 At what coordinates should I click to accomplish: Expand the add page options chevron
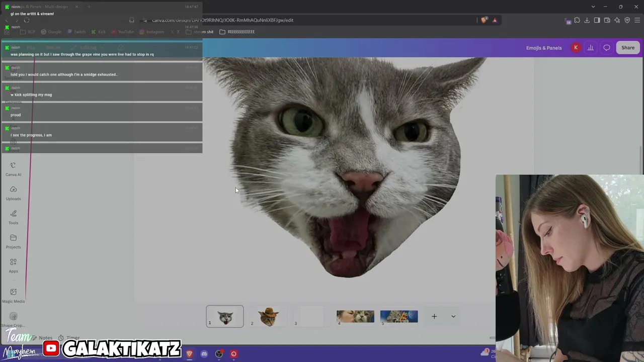point(453,316)
